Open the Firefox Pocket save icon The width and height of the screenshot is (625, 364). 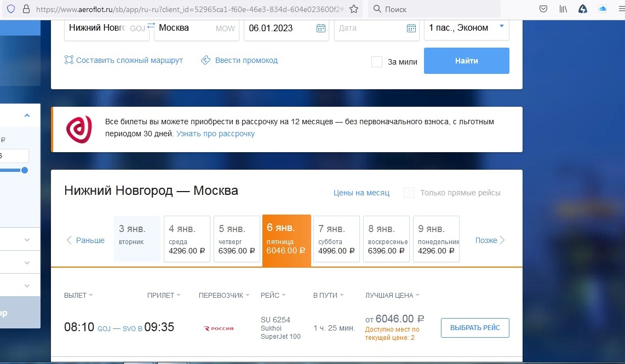543,9
